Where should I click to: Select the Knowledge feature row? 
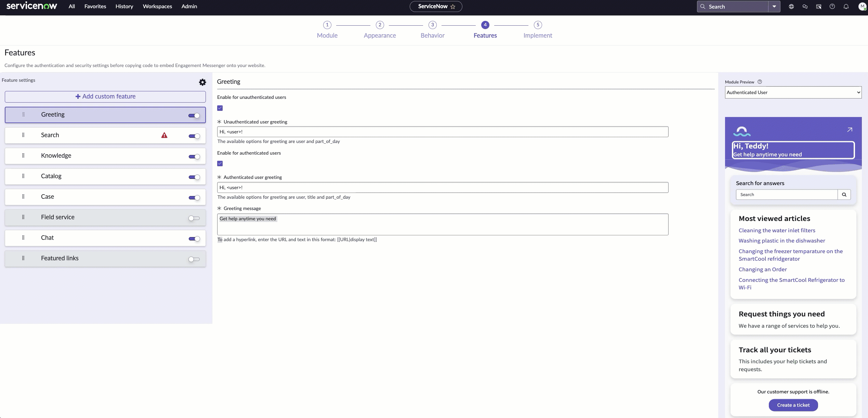[105, 156]
